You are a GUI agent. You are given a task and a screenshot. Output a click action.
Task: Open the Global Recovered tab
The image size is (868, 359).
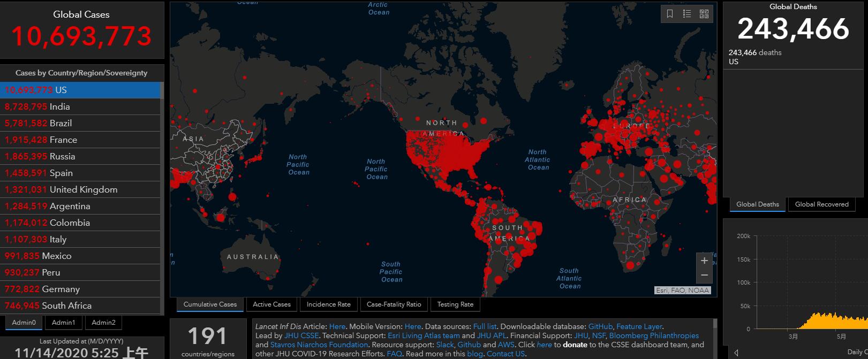pyautogui.click(x=821, y=204)
